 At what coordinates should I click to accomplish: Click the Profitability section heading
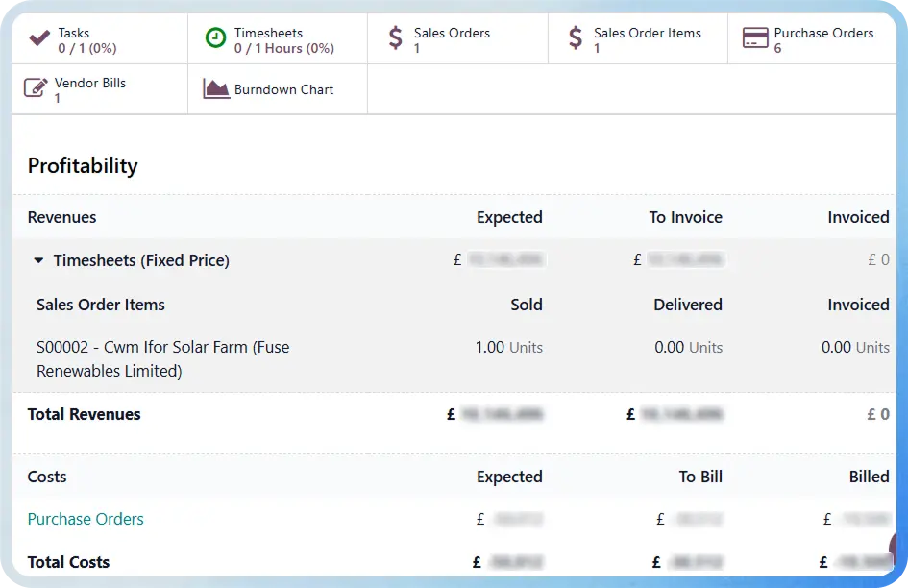[x=83, y=165]
